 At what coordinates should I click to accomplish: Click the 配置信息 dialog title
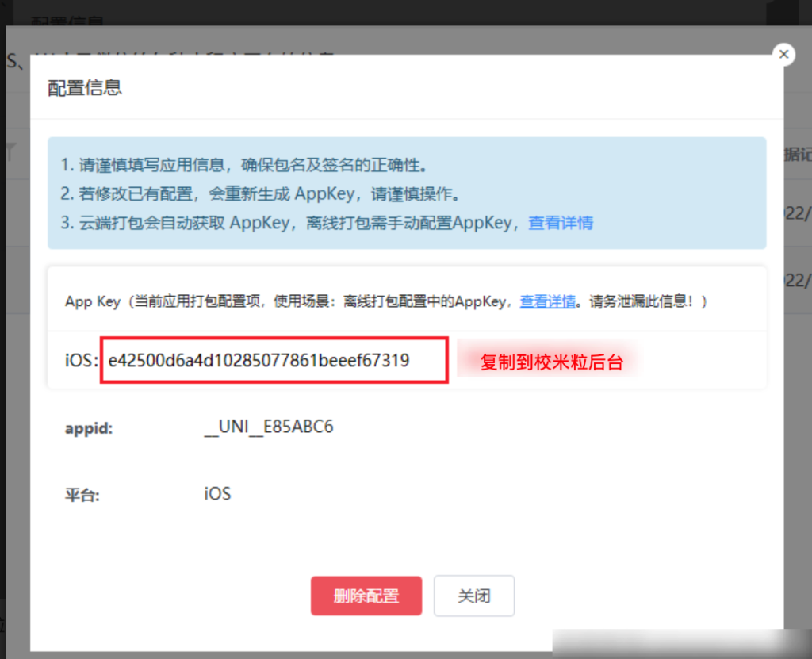[85, 87]
